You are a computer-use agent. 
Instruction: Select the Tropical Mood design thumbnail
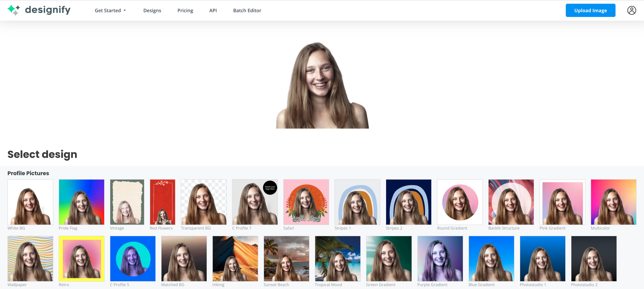coord(338,259)
